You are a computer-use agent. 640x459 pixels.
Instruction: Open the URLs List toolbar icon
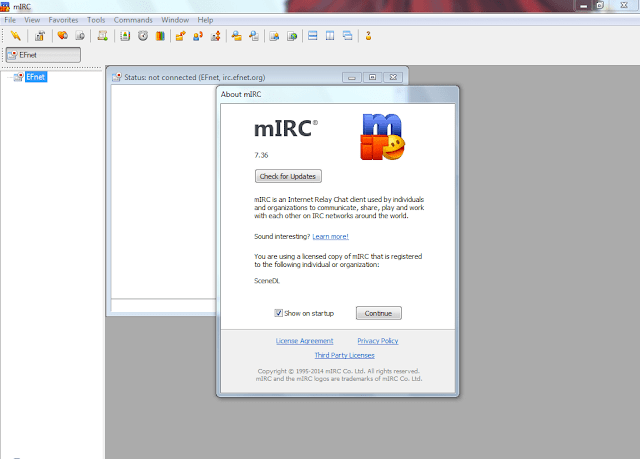292,36
